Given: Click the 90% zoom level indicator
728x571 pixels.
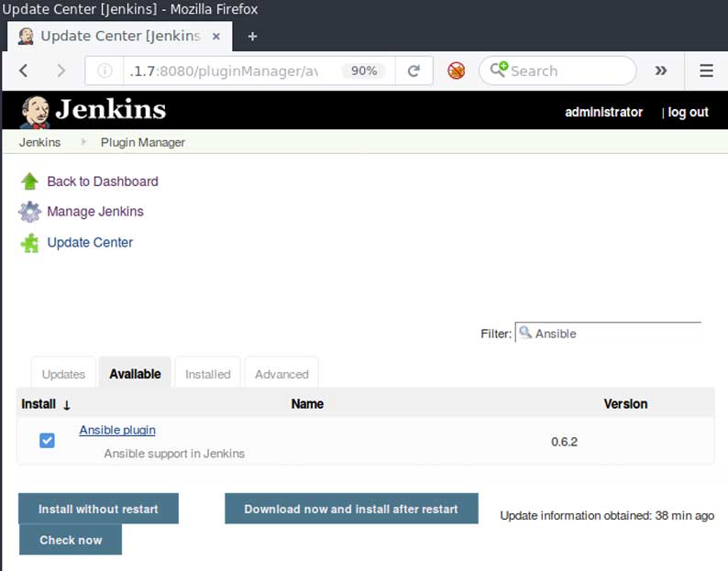Looking at the screenshot, I should click(x=364, y=71).
